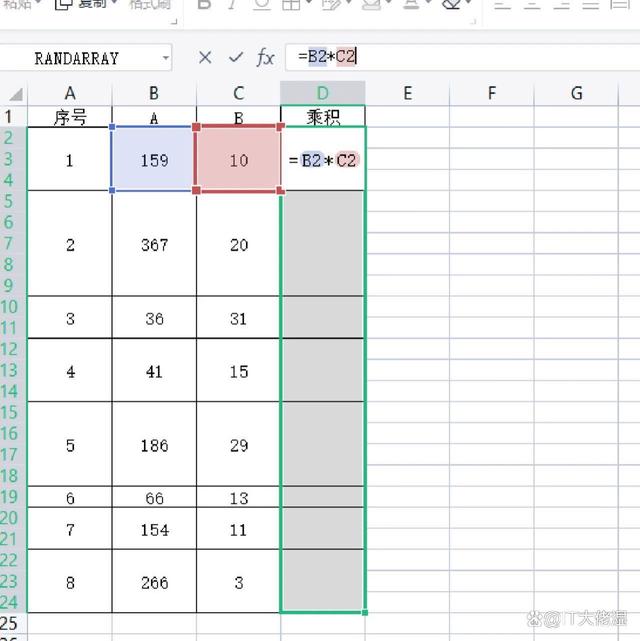Click inside the formula bar showing =B2*C2
This screenshot has height=641, width=640.
(x=462, y=57)
